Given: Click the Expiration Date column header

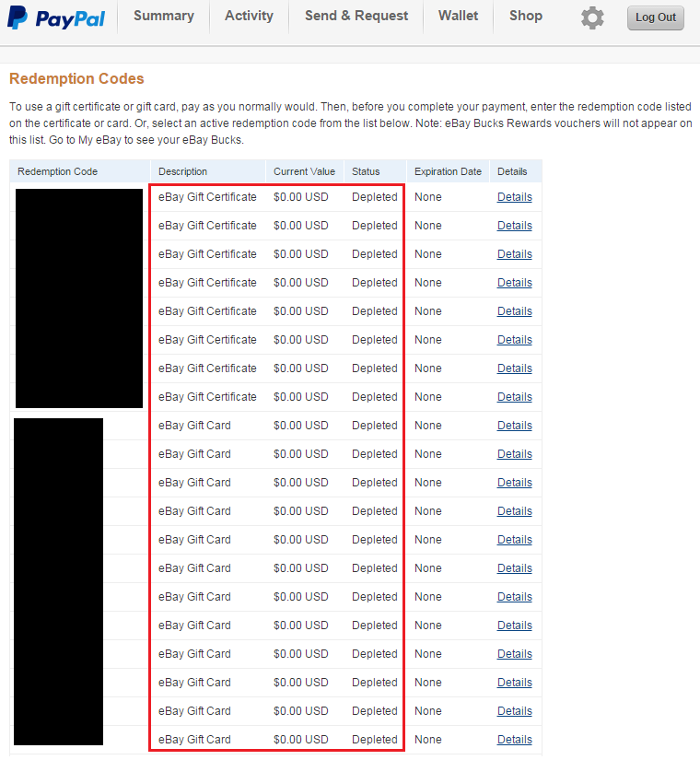Looking at the screenshot, I should coord(448,171).
